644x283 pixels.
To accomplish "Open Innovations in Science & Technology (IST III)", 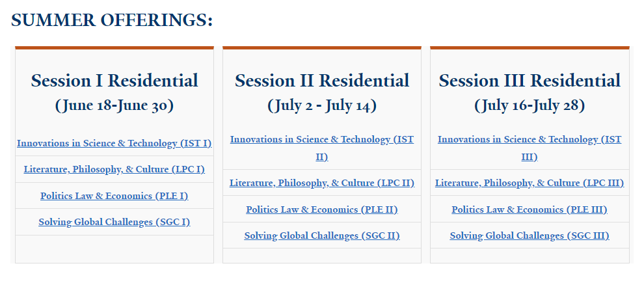I will (x=529, y=140).
